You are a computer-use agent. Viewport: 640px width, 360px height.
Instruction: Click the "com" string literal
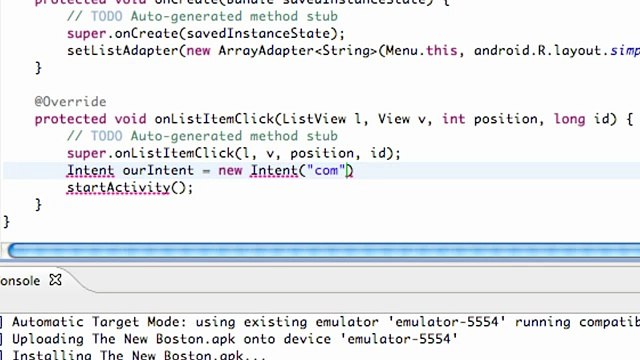tap(326, 170)
